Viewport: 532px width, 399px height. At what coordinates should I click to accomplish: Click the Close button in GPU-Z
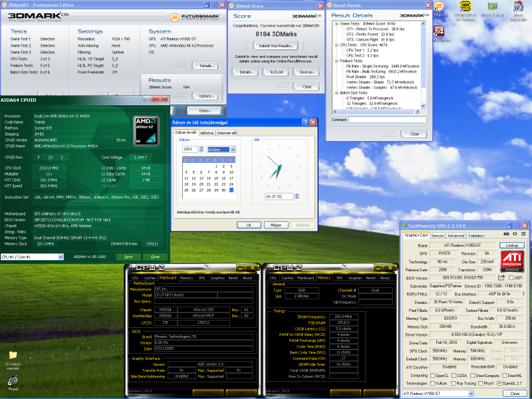tap(515, 393)
